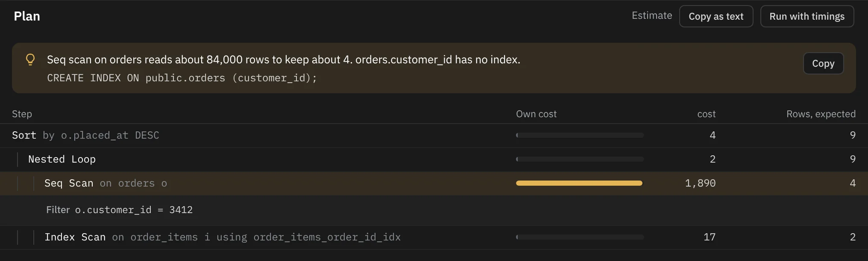
Task: Click the Rows, expected column header
Action: (x=821, y=114)
